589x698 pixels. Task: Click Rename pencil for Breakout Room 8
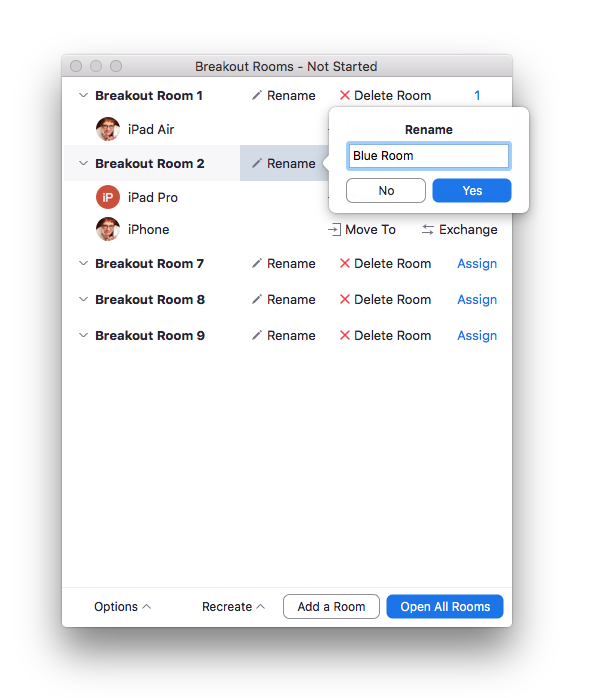click(x=256, y=299)
